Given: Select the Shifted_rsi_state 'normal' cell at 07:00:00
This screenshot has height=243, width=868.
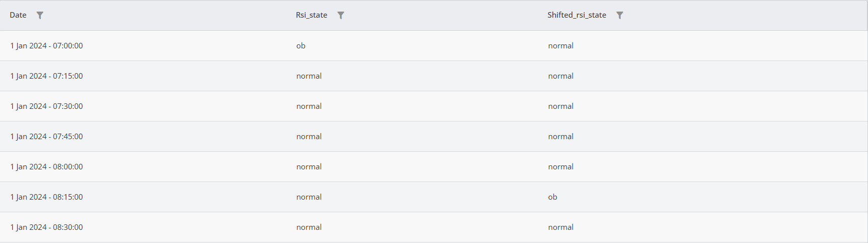Looking at the screenshot, I should point(561,46).
